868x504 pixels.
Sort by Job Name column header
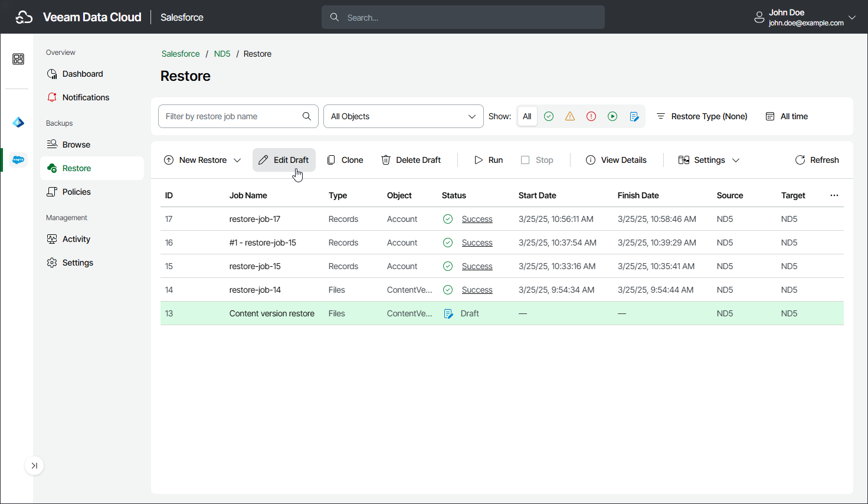248,195
